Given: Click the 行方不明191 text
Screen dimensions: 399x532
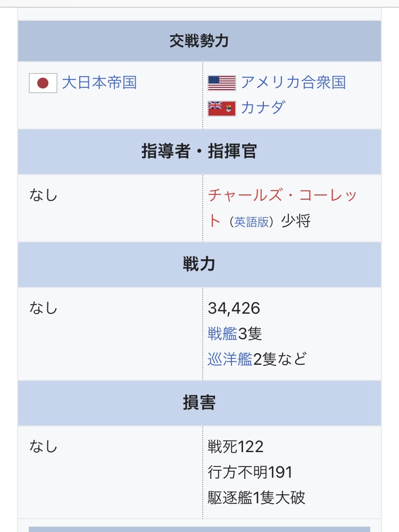Looking at the screenshot, I should 250,472.
